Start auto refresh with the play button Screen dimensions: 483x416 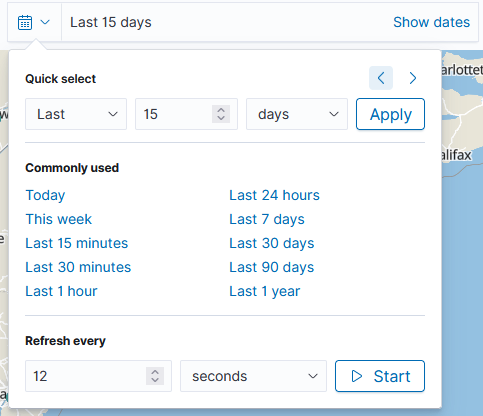pyautogui.click(x=380, y=376)
